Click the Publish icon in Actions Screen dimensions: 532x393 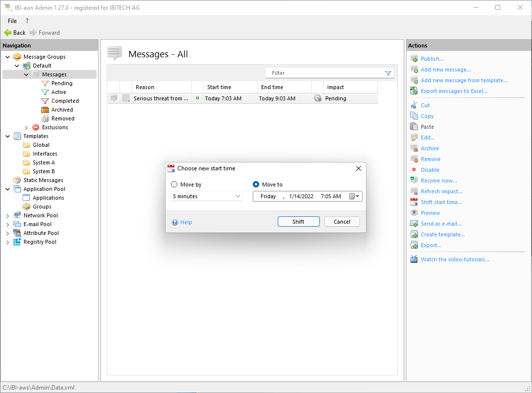[414, 59]
